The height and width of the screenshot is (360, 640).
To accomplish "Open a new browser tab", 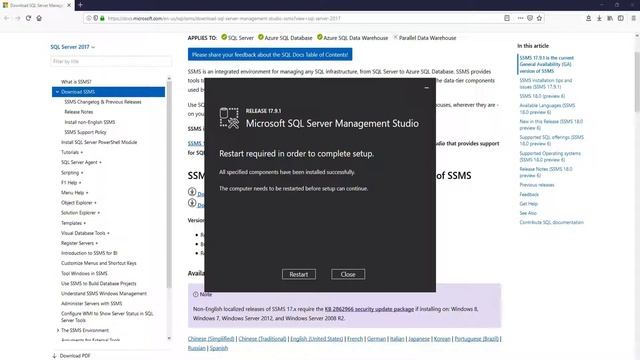I will point(80,5).
